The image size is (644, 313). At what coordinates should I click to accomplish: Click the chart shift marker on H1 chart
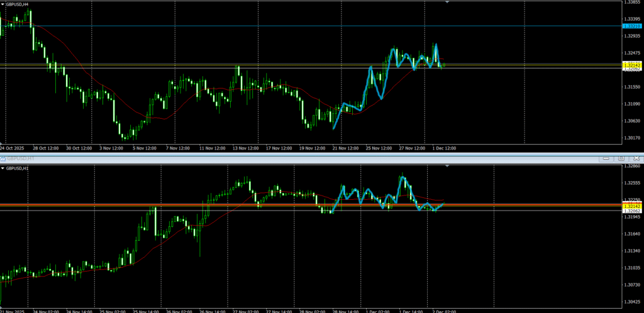[447, 167]
